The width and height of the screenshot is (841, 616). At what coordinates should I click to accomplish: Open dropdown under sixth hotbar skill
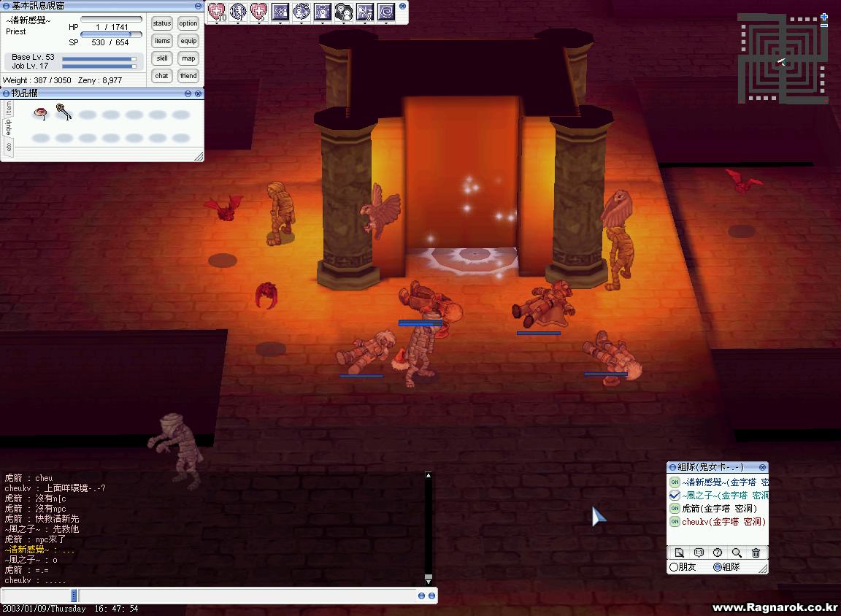click(323, 23)
